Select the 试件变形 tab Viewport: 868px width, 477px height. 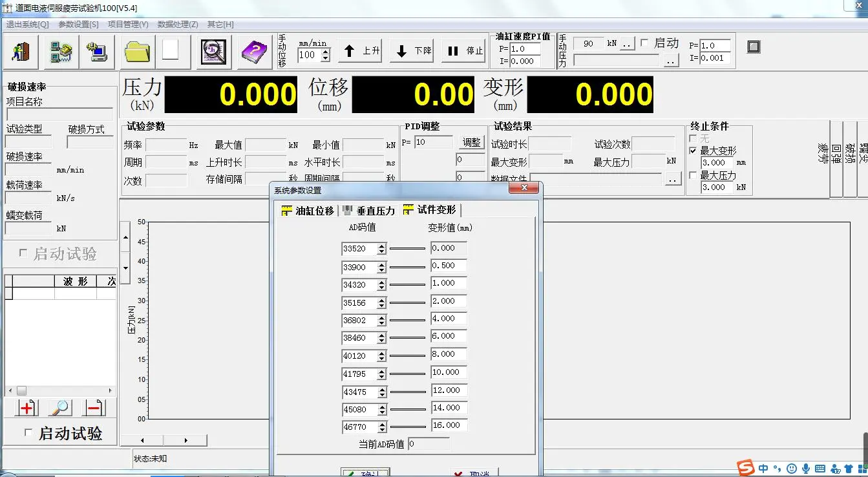pyautogui.click(x=430, y=209)
